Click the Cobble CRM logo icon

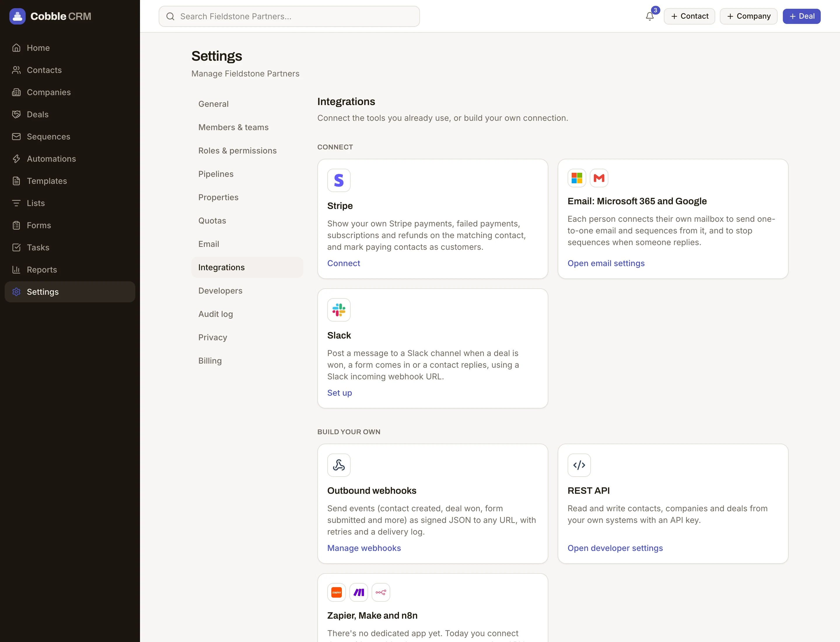pos(17,16)
